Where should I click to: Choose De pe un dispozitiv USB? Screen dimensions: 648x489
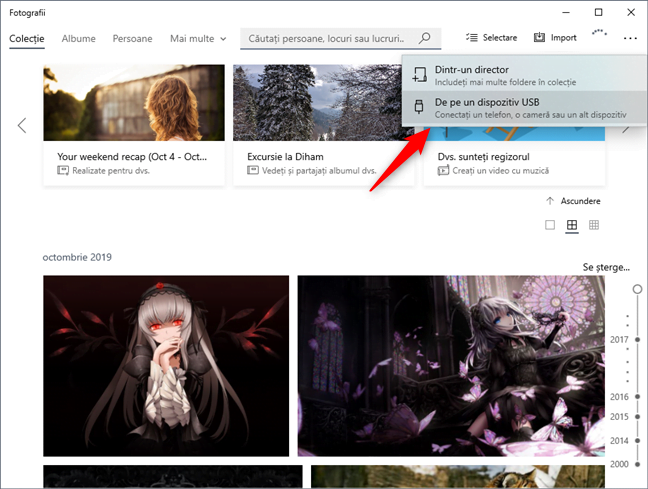tap(524, 107)
